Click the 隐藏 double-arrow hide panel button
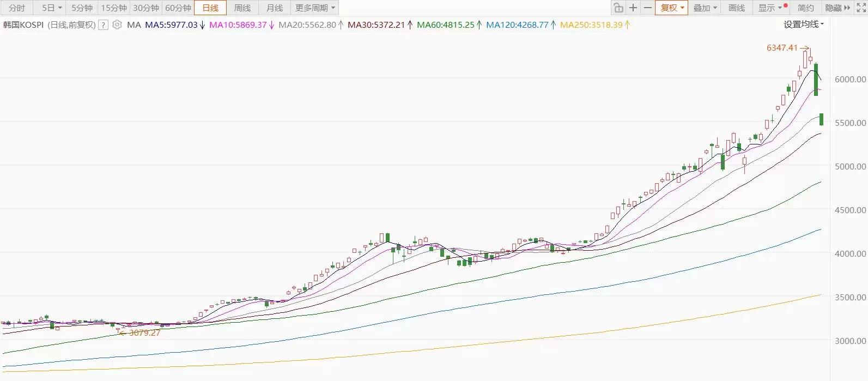 click(837, 8)
